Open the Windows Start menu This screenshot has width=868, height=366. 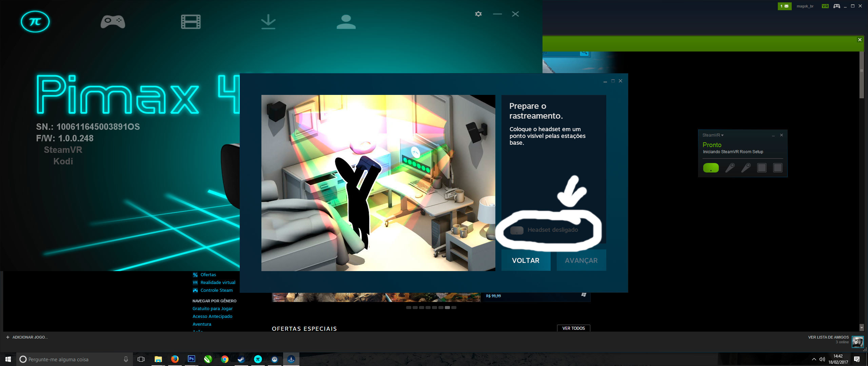click(8, 359)
